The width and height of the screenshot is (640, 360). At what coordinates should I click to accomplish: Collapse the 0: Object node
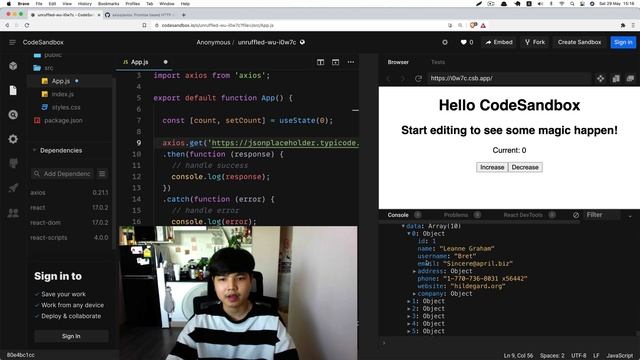pyautogui.click(x=409, y=234)
